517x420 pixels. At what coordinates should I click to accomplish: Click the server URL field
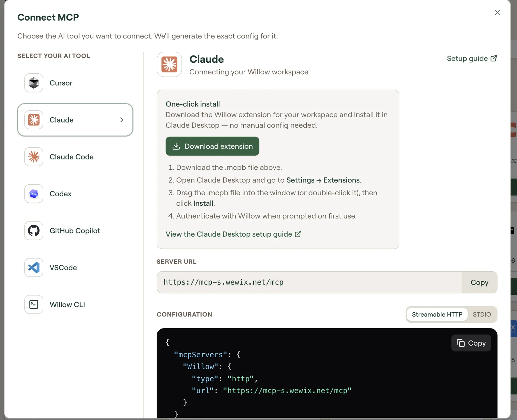pos(309,282)
